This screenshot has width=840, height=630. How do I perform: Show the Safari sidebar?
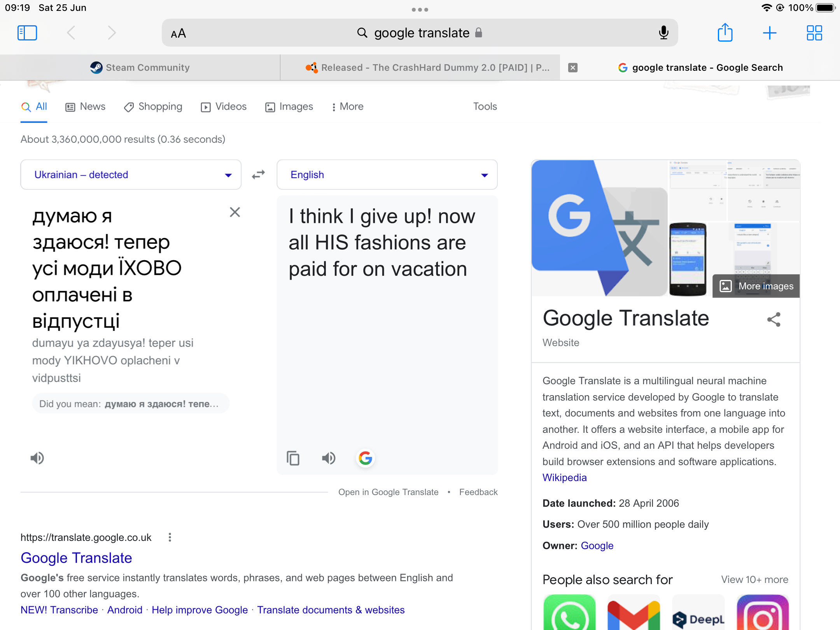[x=27, y=33]
